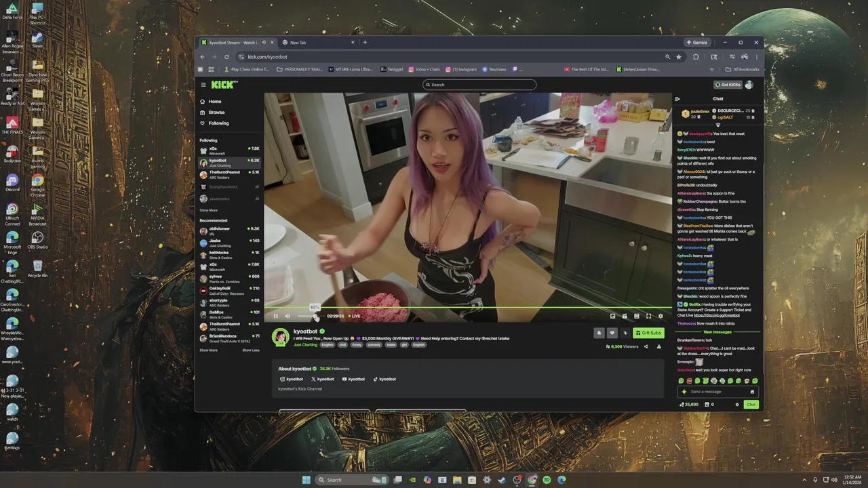Share the stream via share icon

[x=646, y=346]
